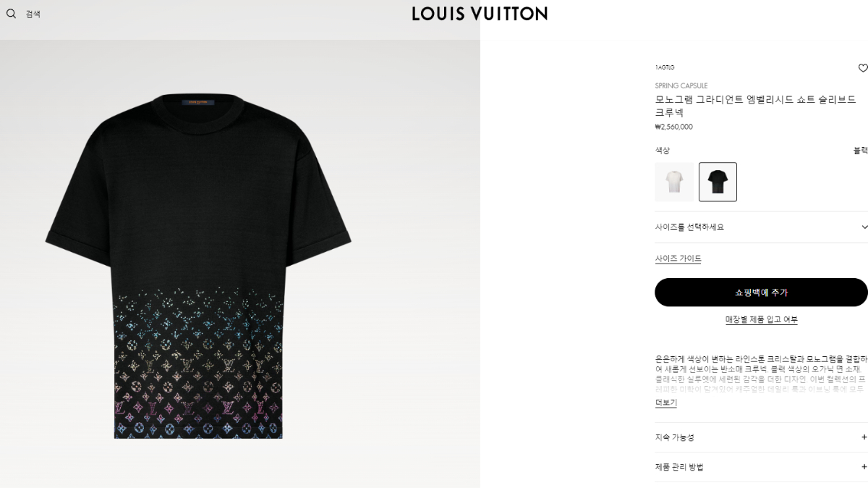Click the search magnifier icon

point(11,13)
